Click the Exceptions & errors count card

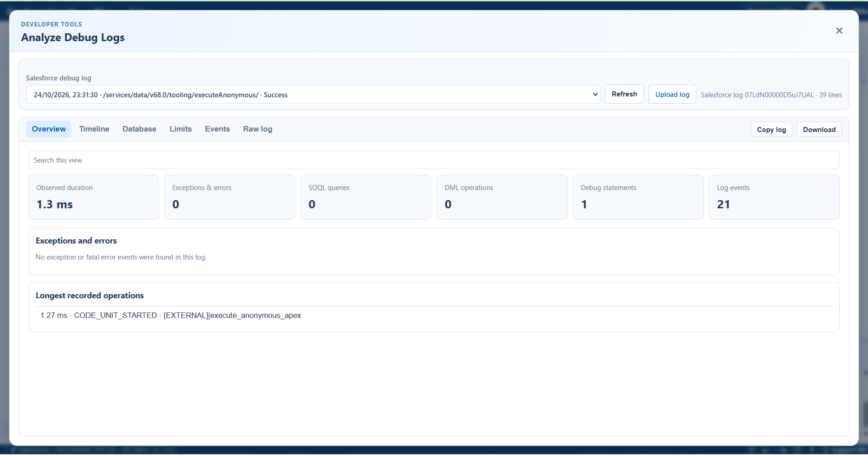click(x=230, y=197)
